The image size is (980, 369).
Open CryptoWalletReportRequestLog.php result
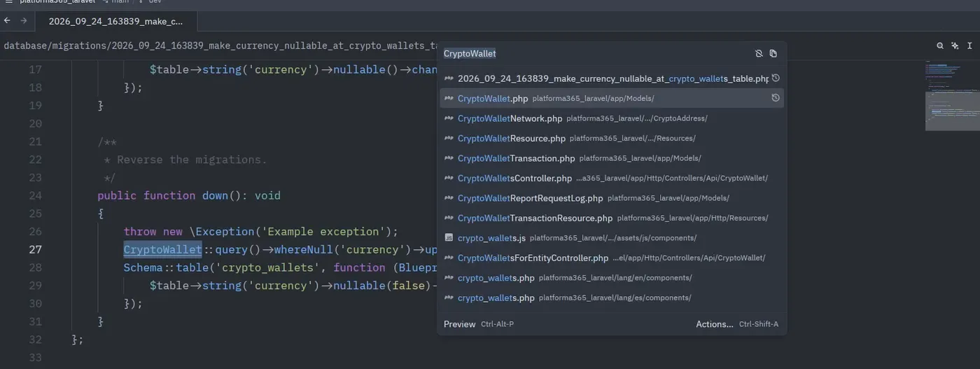point(612,198)
